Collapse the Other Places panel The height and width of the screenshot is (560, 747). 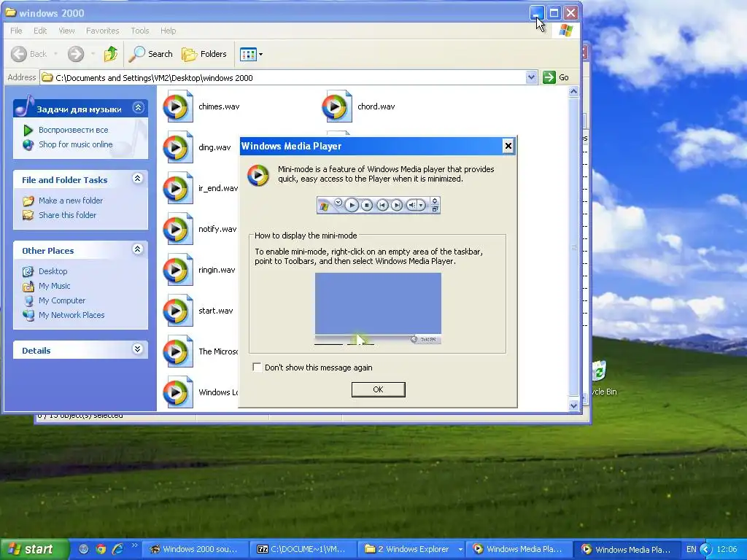click(138, 249)
